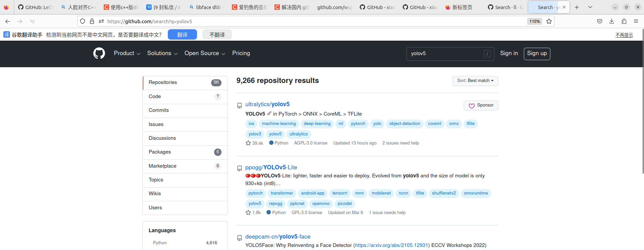Select the Packages filter
Image resolution: width=644 pixels, height=250 pixels.
(185, 152)
